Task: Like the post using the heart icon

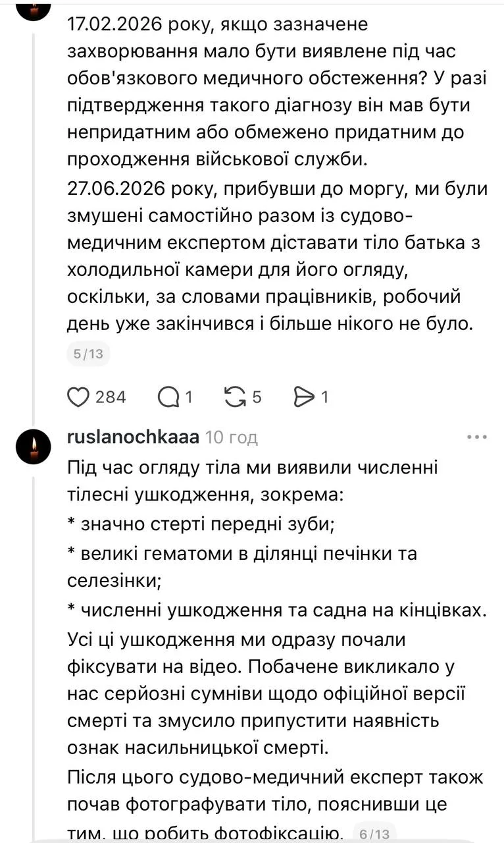Action: 78,396
